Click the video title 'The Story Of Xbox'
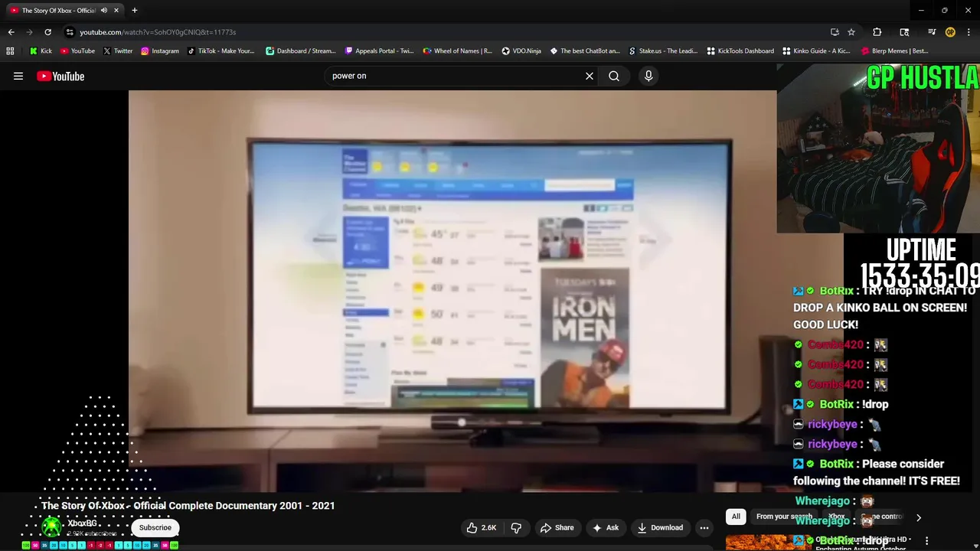Screen dimensions: 980x551 [x=188, y=506]
